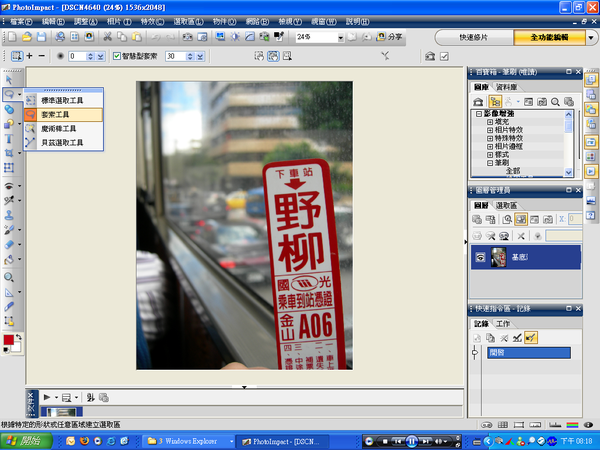
Task: Click the New document toolbar icon
Action: coord(12,37)
